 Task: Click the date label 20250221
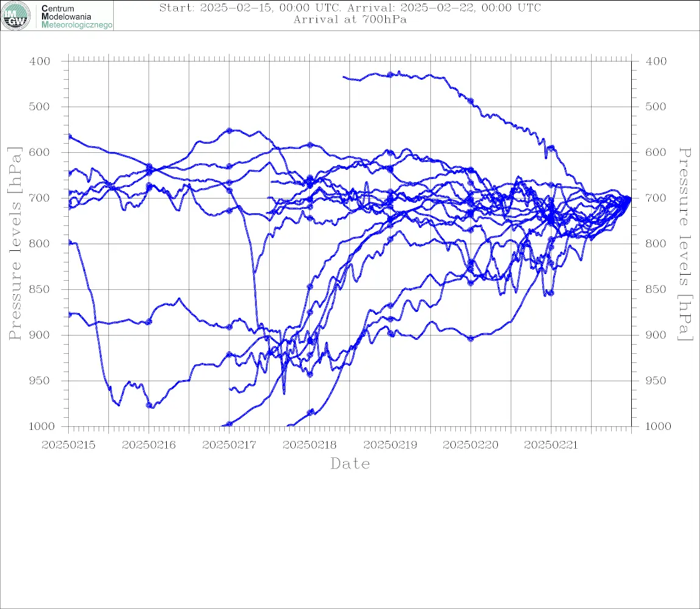551,445
